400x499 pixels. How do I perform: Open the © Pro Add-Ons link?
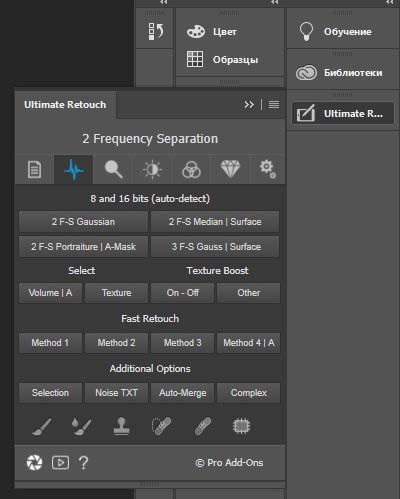[x=229, y=463]
